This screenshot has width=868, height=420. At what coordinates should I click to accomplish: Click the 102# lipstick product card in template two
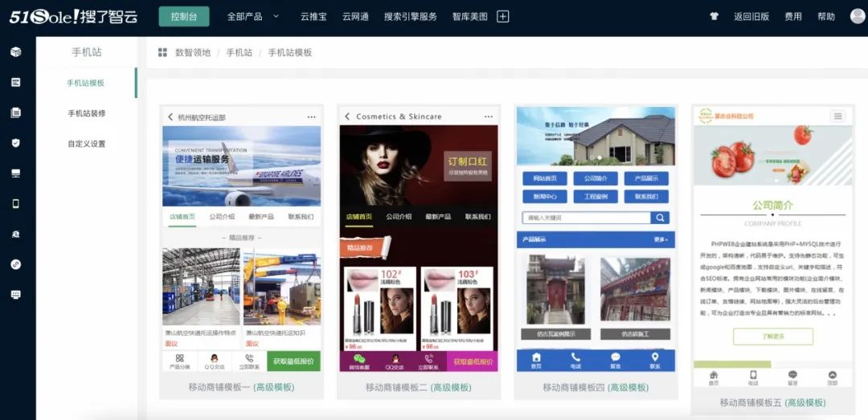tap(379, 308)
